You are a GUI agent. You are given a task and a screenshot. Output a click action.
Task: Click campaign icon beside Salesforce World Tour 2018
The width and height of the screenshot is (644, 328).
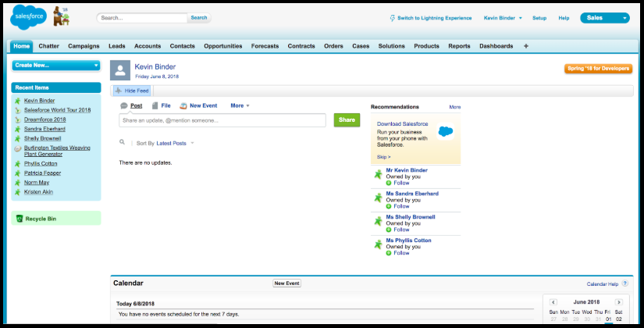point(18,110)
